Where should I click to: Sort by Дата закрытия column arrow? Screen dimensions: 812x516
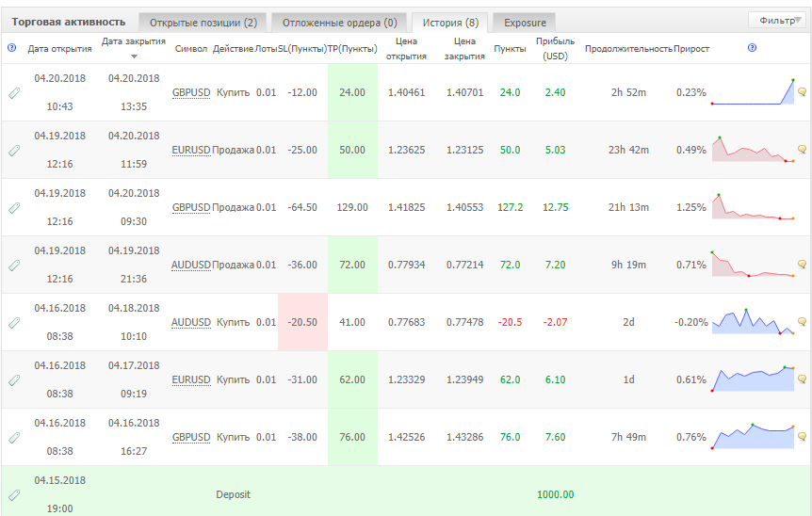[134, 56]
